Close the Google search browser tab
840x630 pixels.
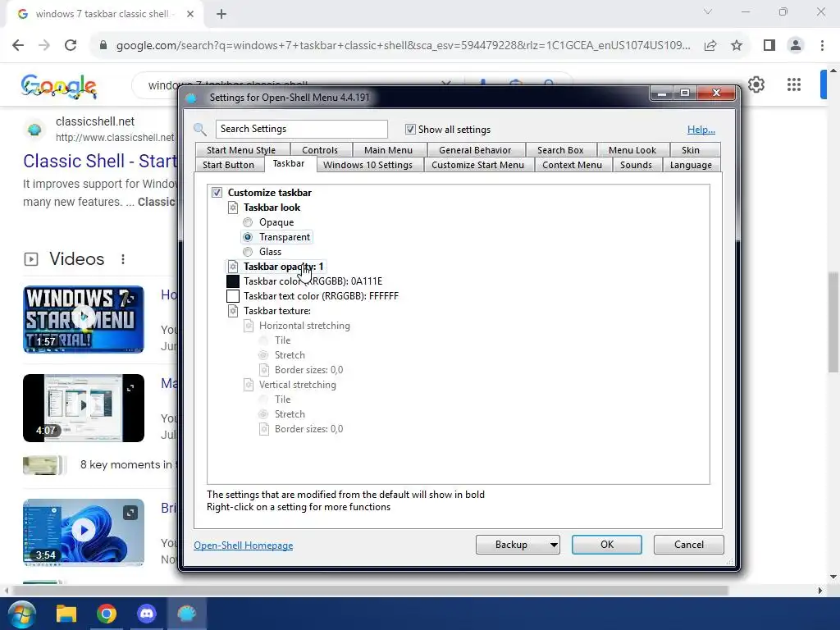click(x=190, y=15)
